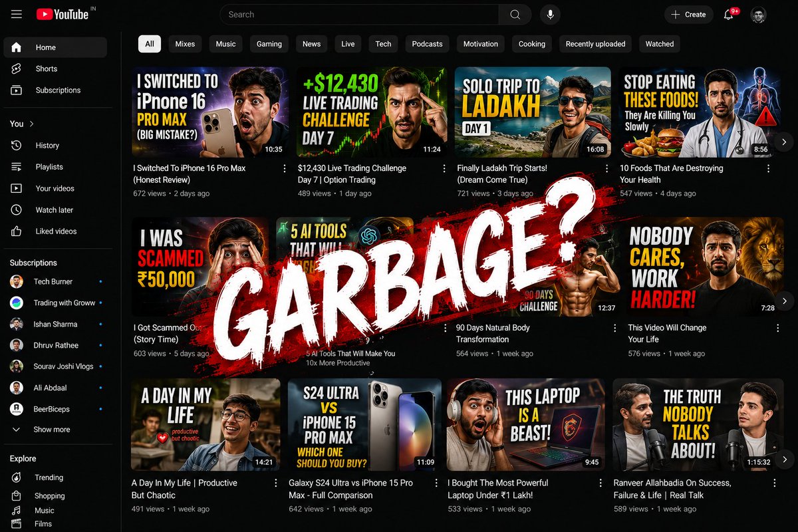Select the Gaming filter chip
Image resolution: width=798 pixels, height=532 pixels.
[x=269, y=44]
